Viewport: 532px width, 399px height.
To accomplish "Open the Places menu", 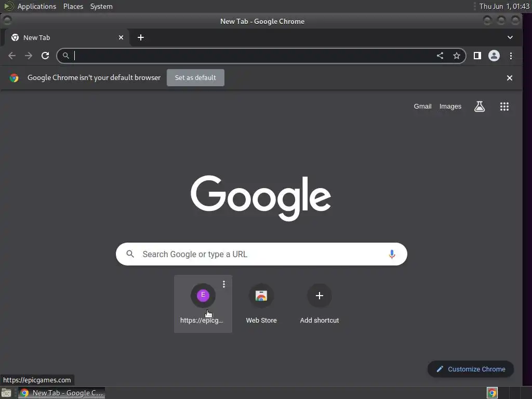I will [73, 6].
